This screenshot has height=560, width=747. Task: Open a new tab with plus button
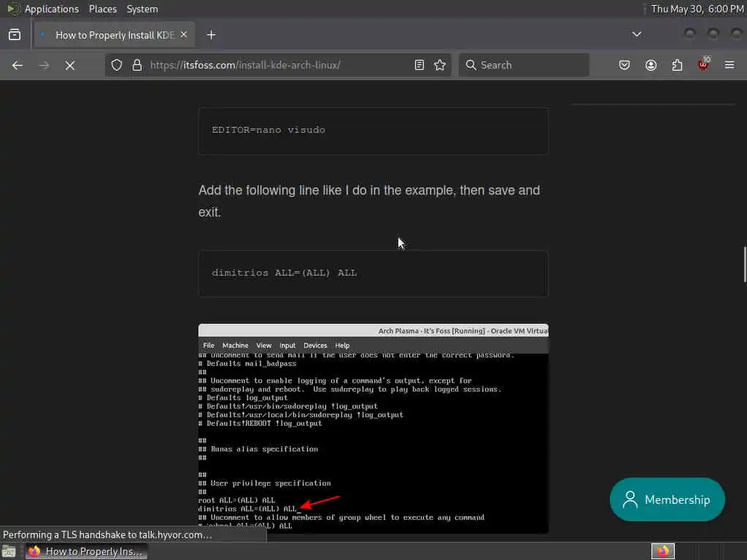click(211, 35)
